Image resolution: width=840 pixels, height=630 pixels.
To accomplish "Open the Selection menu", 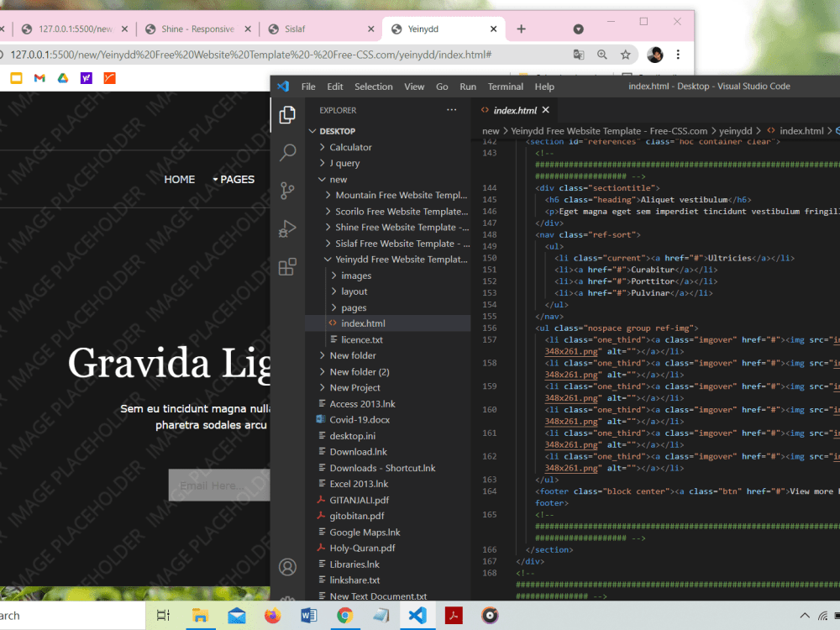I will 374,87.
